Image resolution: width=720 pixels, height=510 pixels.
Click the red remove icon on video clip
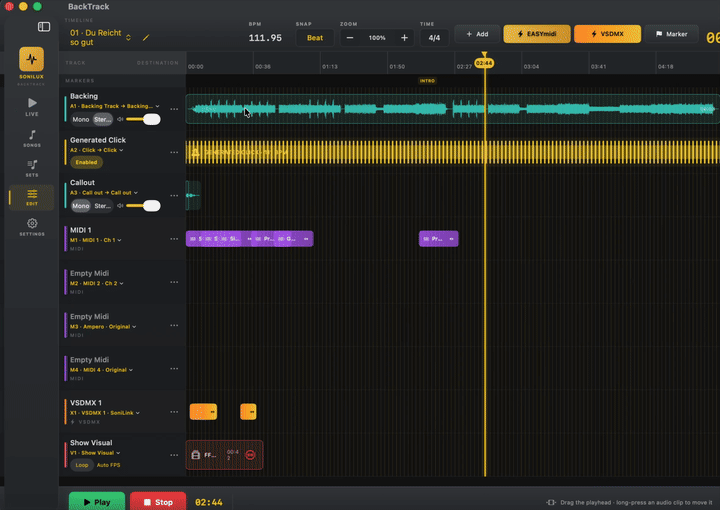coord(250,455)
